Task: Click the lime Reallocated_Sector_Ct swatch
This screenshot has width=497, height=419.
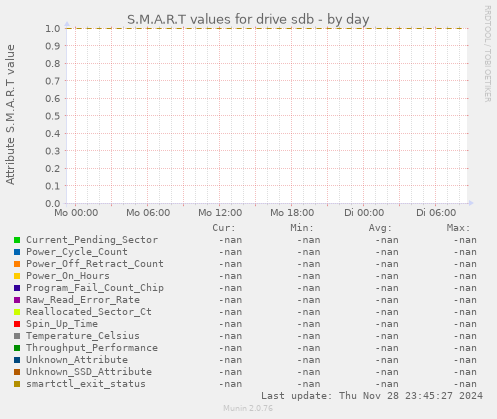Action: pos(17,312)
